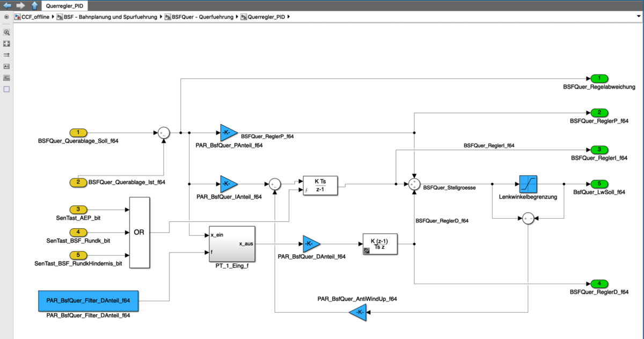
Task: Switch to the Querregler_PID tab
Action: click(x=63, y=6)
